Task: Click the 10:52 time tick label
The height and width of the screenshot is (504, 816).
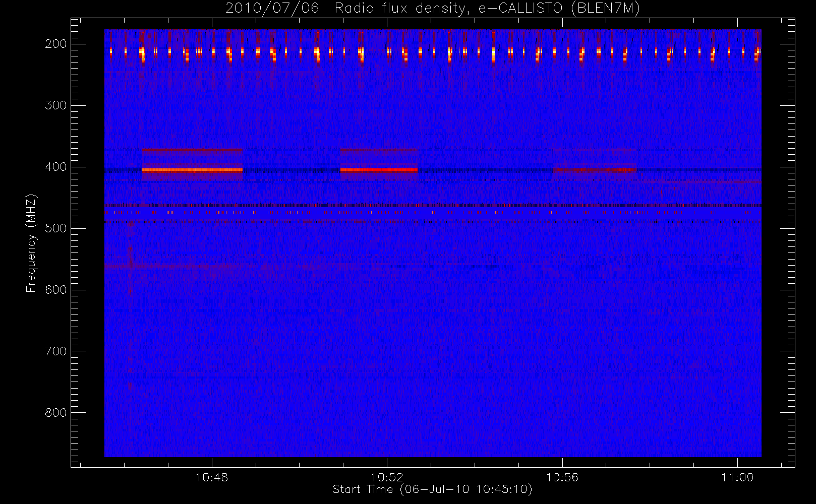Action: tap(387, 477)
